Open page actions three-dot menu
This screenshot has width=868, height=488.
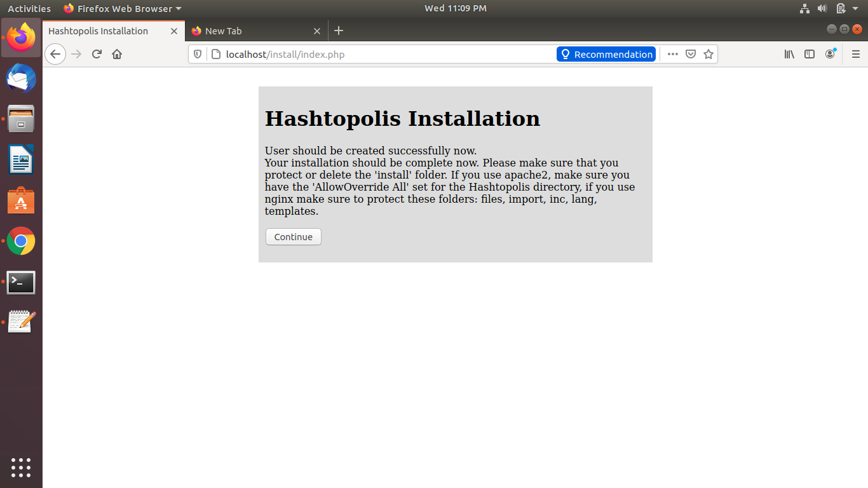[673, 54]
